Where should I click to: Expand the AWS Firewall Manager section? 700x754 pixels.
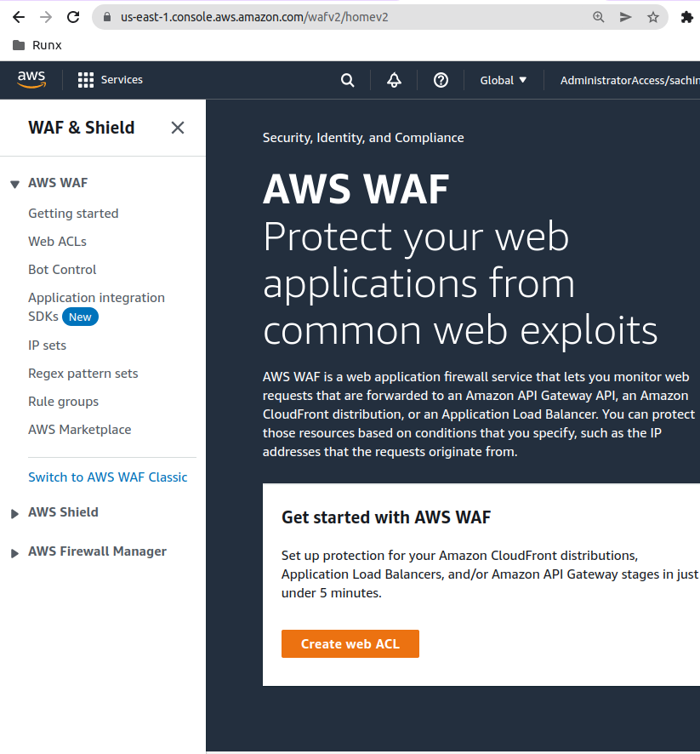tap(14, 552)
